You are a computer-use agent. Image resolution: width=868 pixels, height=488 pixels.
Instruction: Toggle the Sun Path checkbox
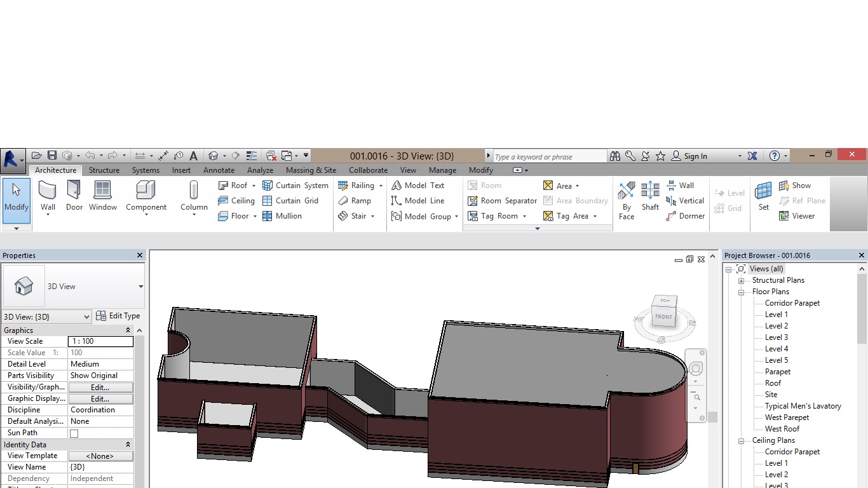(x=74, y=433)
